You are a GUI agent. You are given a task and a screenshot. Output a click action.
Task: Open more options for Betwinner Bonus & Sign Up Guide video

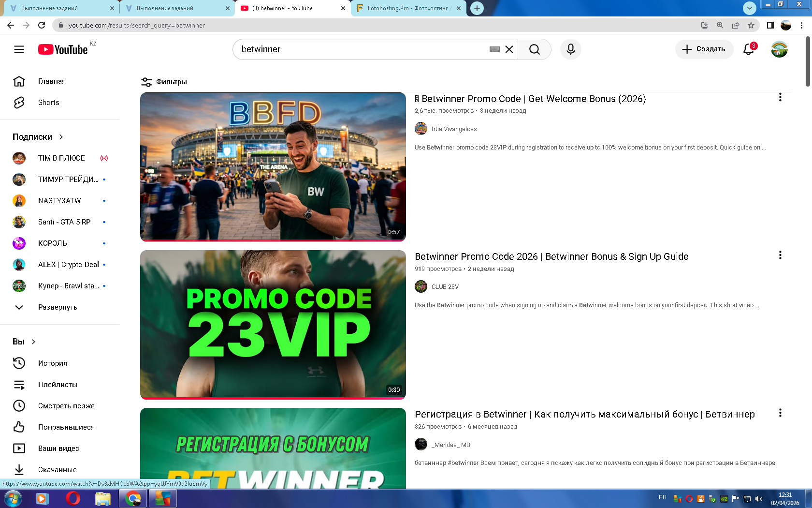[780, 255]
